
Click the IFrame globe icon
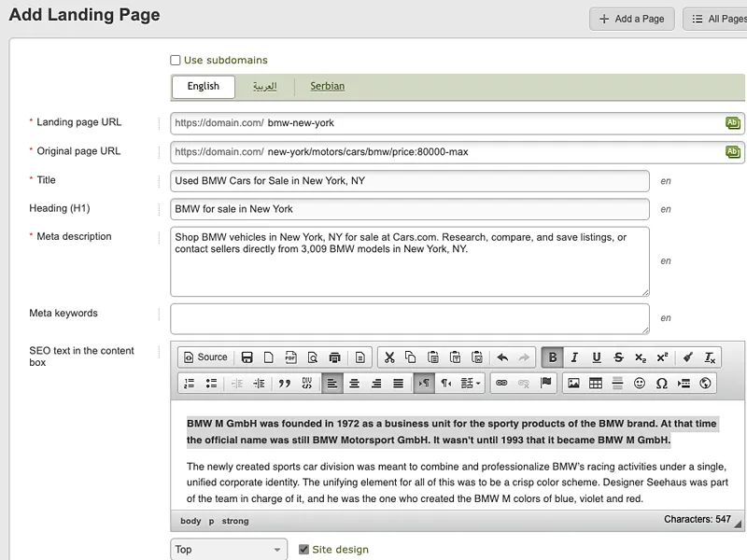(706, 383)
